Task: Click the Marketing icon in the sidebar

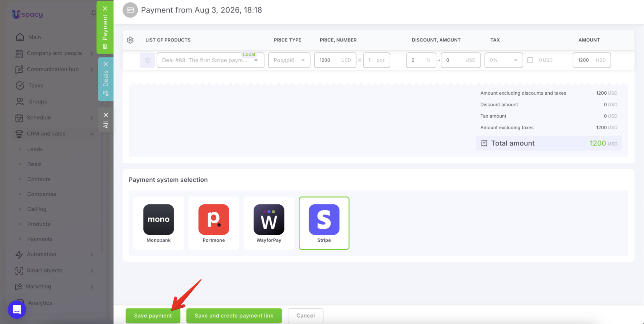Action: point(19,287)
